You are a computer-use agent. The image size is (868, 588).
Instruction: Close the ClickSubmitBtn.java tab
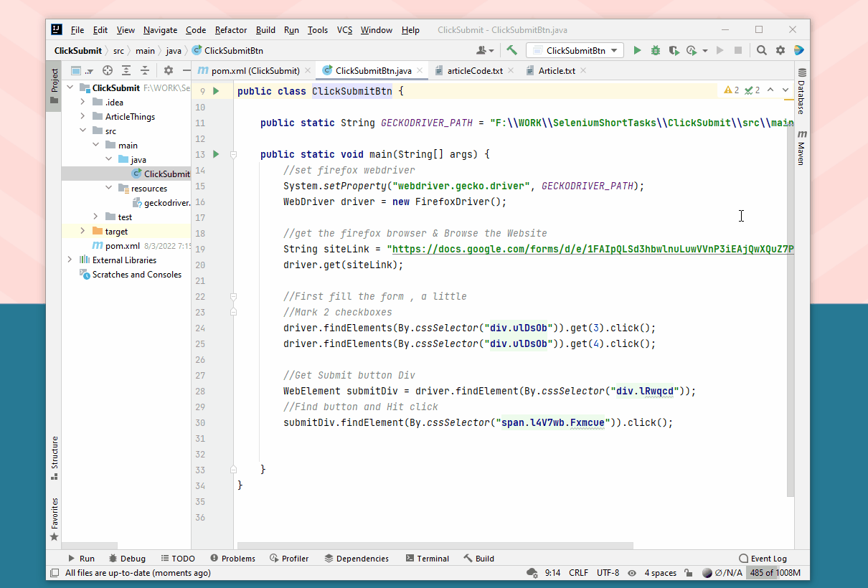[420, 70]
